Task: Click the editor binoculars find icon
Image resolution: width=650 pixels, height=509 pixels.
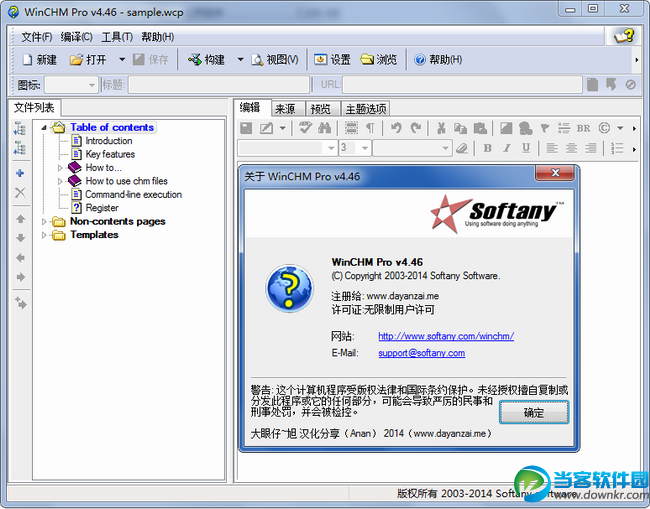Action: click(x=325, y=128)
